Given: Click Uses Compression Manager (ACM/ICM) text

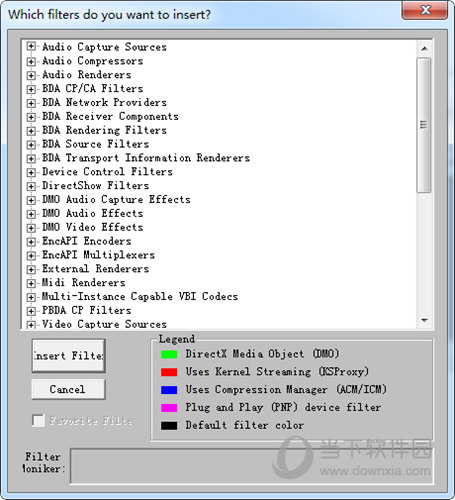Looking at the screenshot, I should pyautogui.click(x=286, y=390).
